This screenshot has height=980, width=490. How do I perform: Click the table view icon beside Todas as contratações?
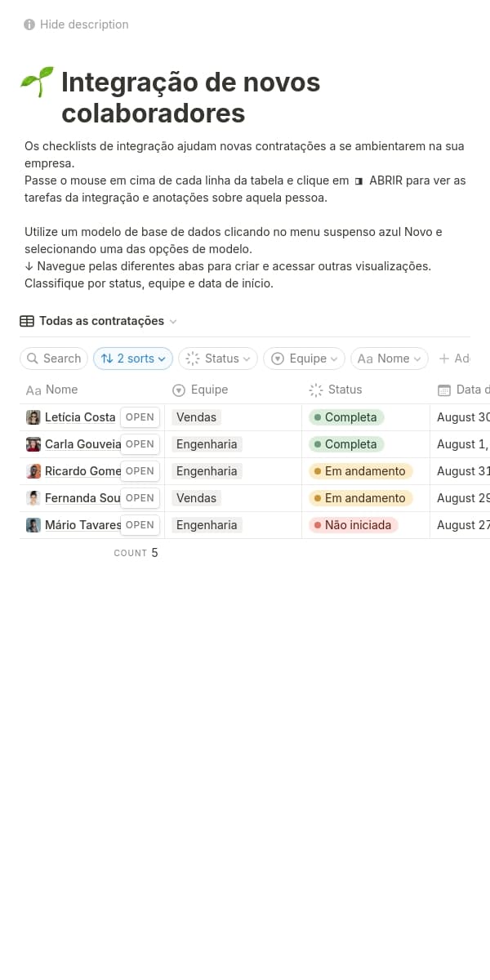[x=27, y=321]
